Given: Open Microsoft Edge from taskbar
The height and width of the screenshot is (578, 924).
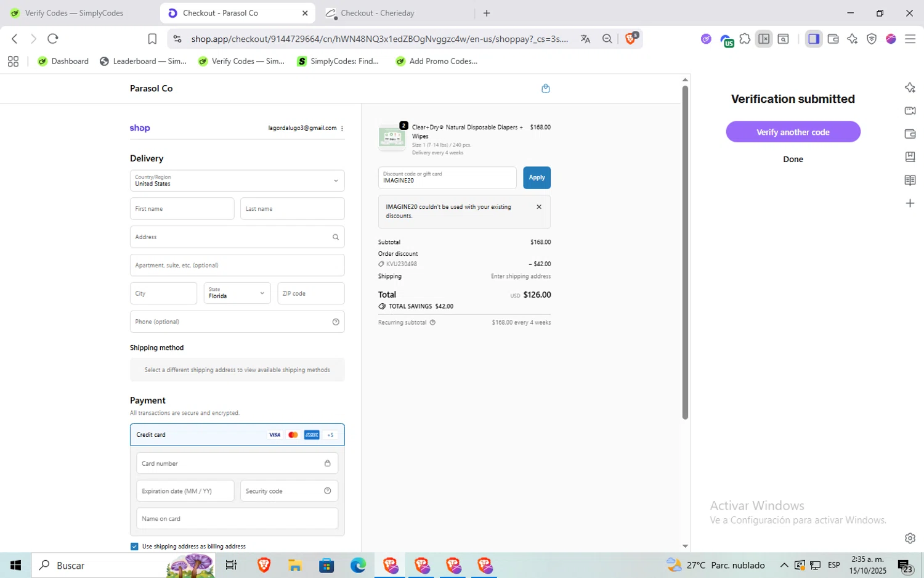Looking at the screenshot, I should 358,565.
